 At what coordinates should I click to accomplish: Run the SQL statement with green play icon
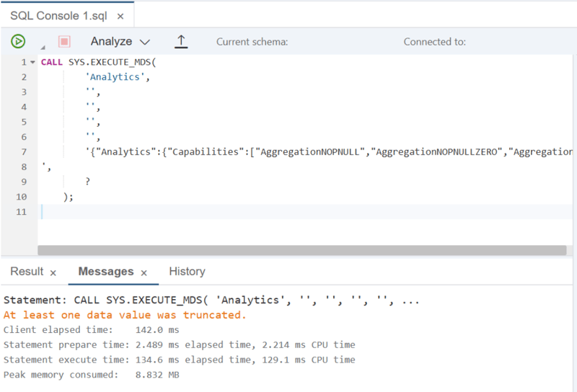(18, 41)
